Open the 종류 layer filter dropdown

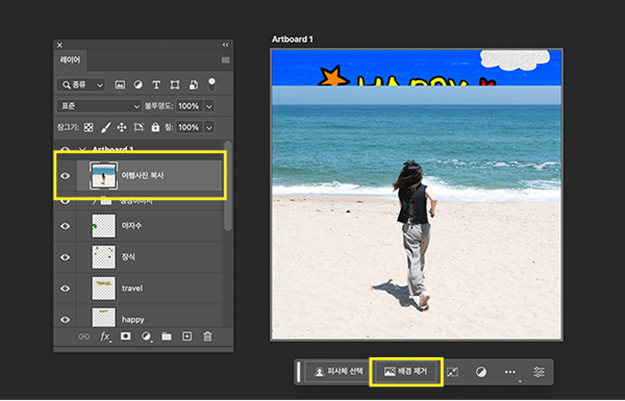(x=82, y=84)
